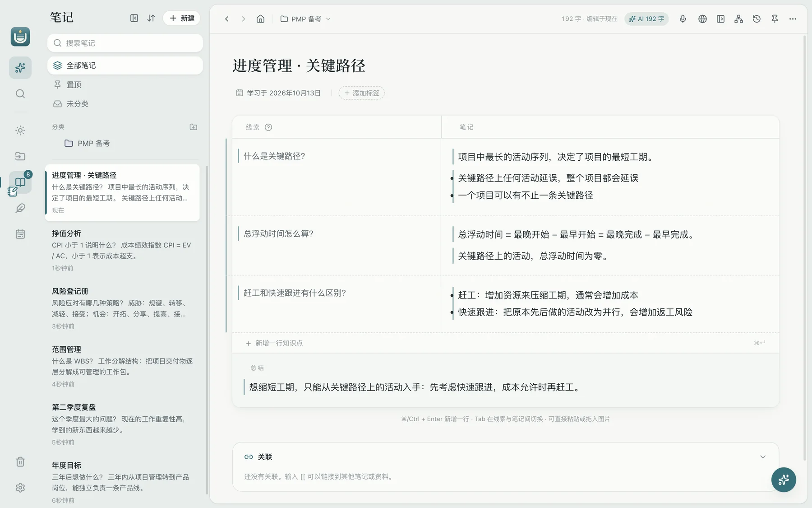Click the app logo icon in left rail

click(20, 37)
